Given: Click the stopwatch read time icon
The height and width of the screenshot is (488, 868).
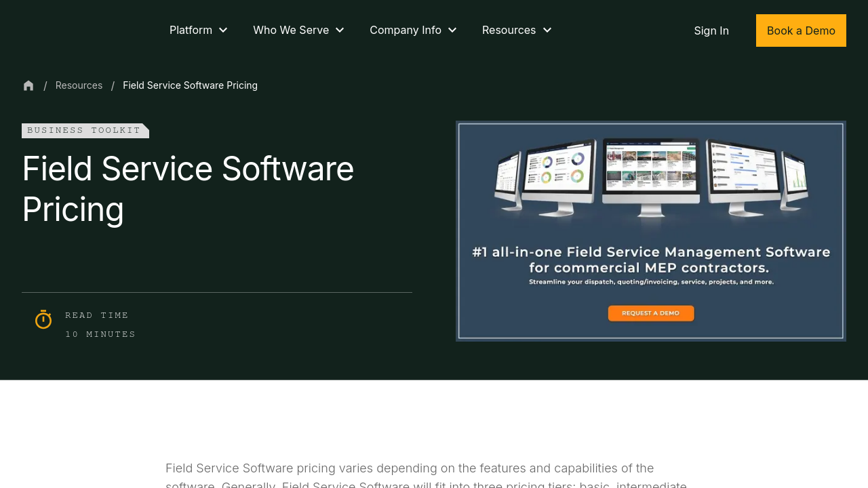Looking at the screenshot, I should [43, 319].
